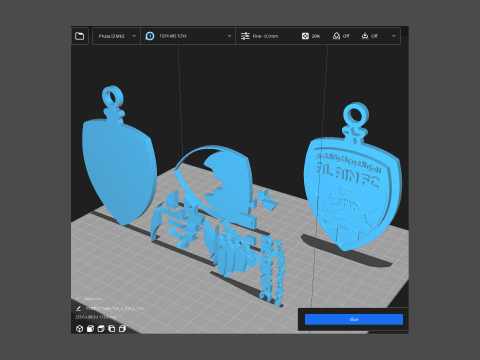Open print settings sliders icon
This screenshot has height=360, width=480.
(x=245, y=36)
